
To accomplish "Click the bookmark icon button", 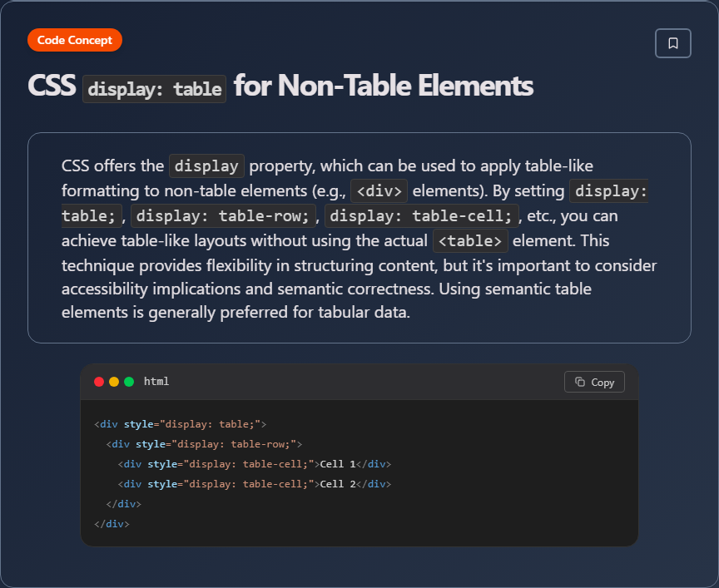I will click(672, 43).
